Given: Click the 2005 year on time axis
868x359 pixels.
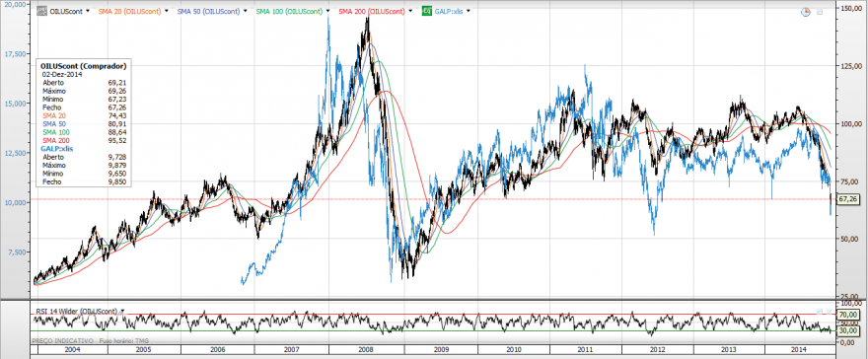Looking at the screenshot, I should (x=144, y=349).
